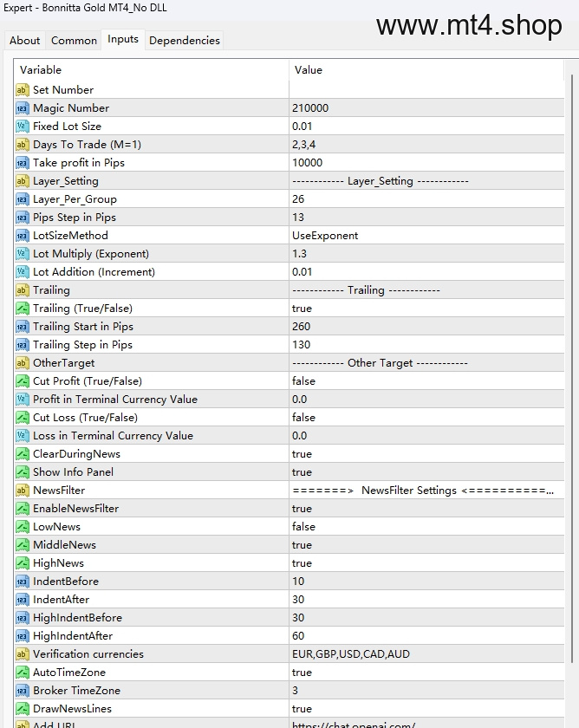
Task: Click the DrawNewsLines boolean icon
Action: click(23, 709)
